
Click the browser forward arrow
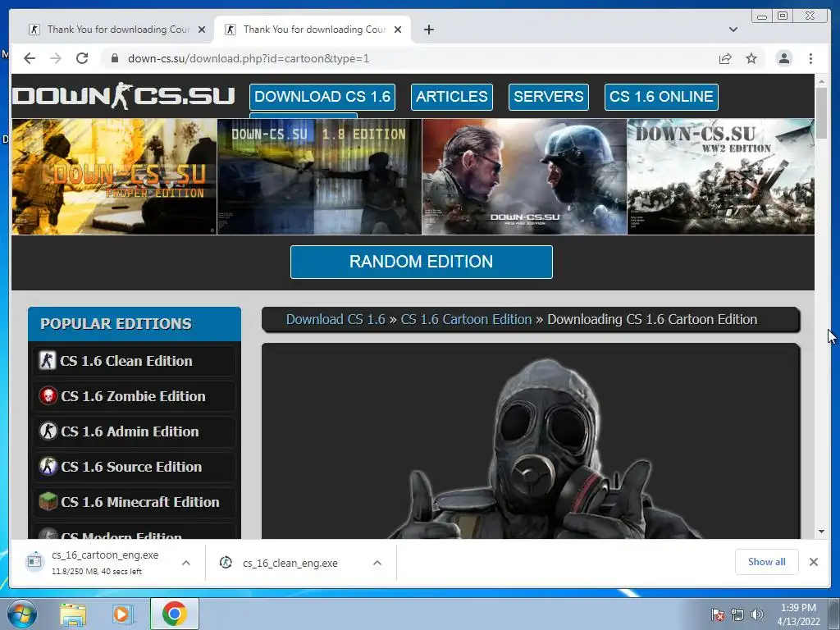(x=56, y=58)
